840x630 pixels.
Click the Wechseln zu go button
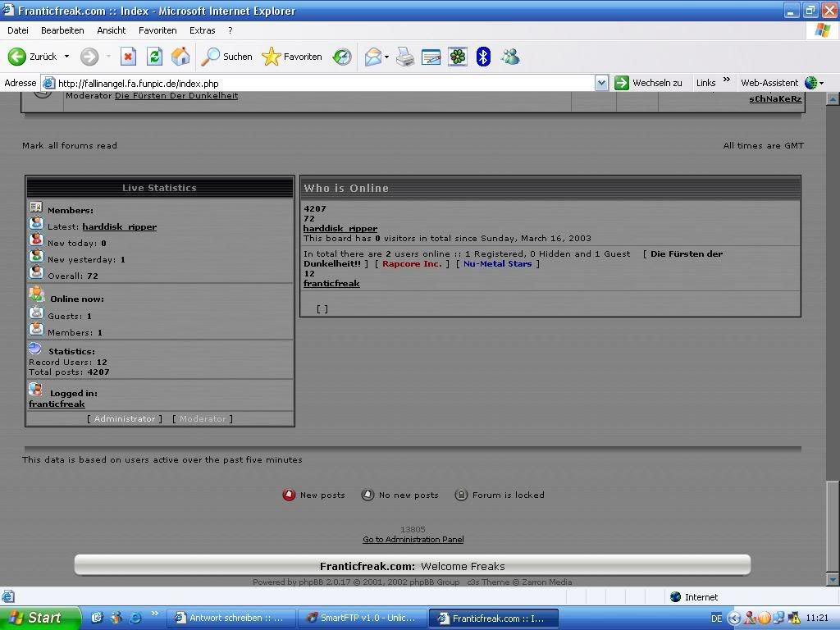coord(649,83)
